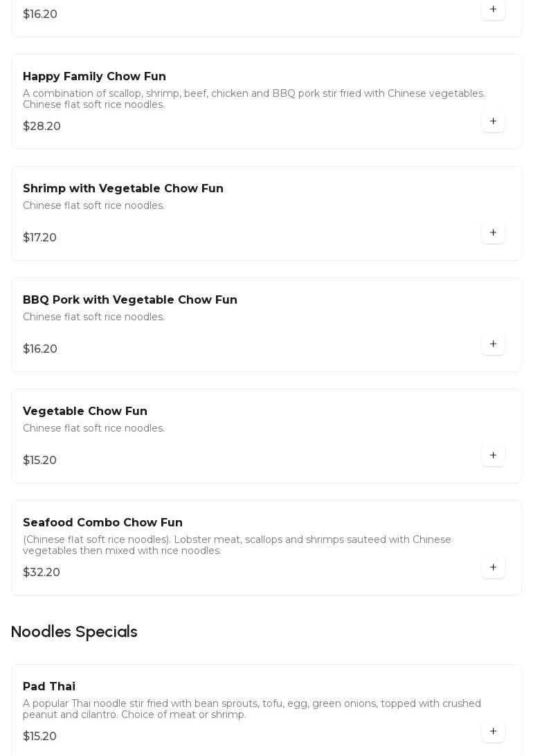The image size is (533, 756).
Task: Open the Pad Thai item title
Action: (49, 687)
